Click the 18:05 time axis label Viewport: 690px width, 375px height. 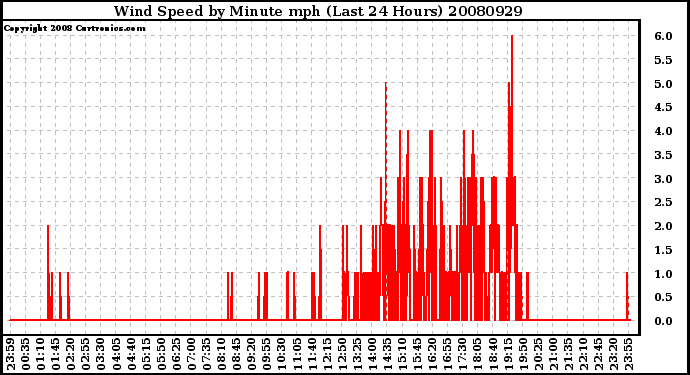point(477,354)
